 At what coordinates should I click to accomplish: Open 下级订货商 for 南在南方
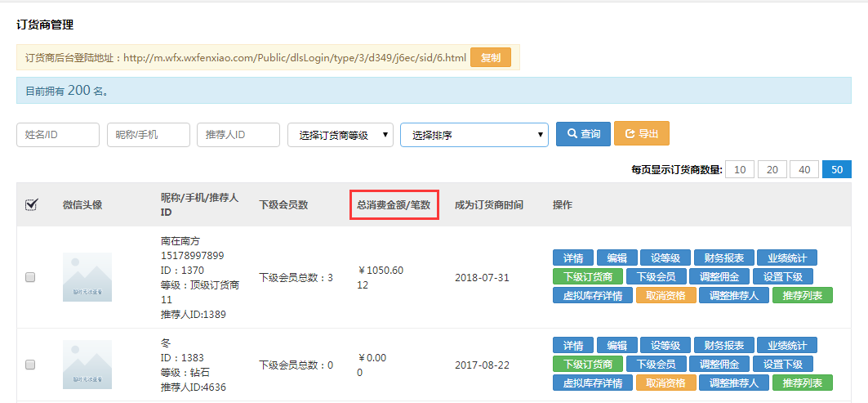coord(588,276)
